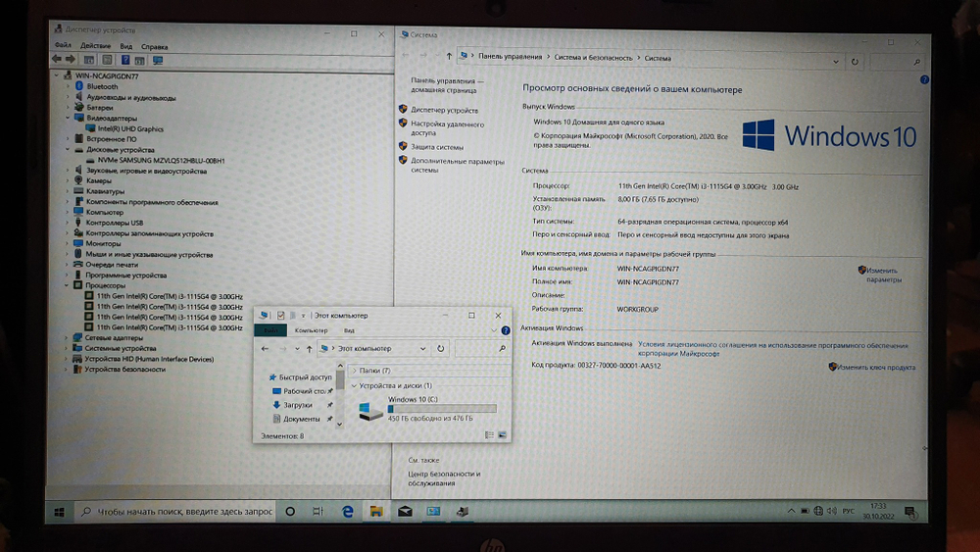This screenshot has width=980, height=552.
Task: Open recent locations dropdown in Explorer
Action: 297,349
